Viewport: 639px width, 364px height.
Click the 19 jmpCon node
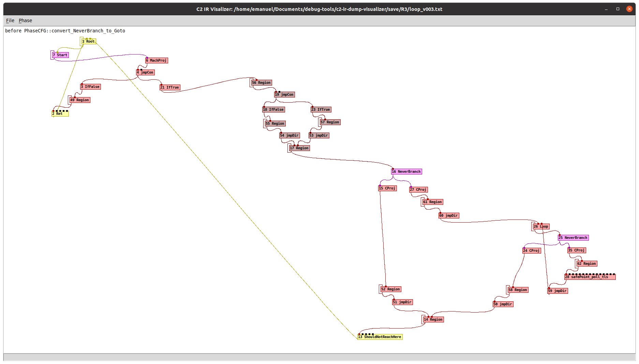pyautogui.click(x=284, y=95)
